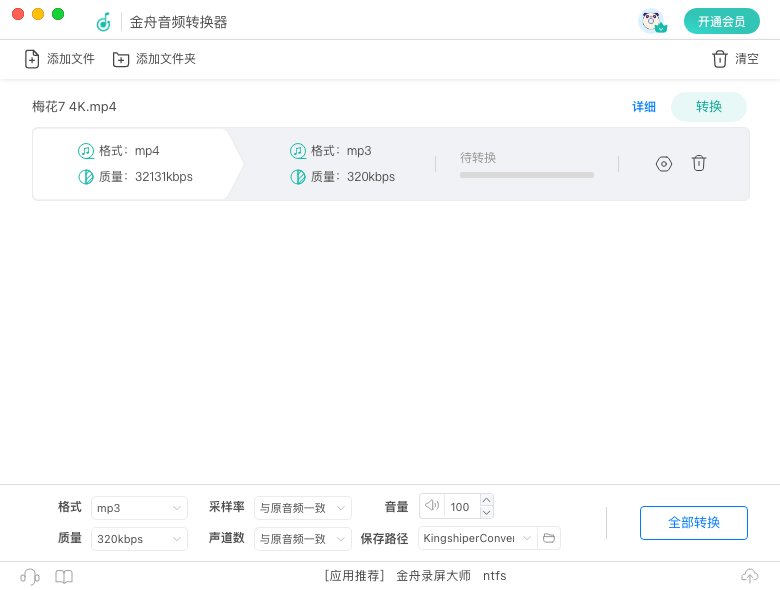Maximize the window with green button
Screen dimensions: 780x590
(58, 14)
